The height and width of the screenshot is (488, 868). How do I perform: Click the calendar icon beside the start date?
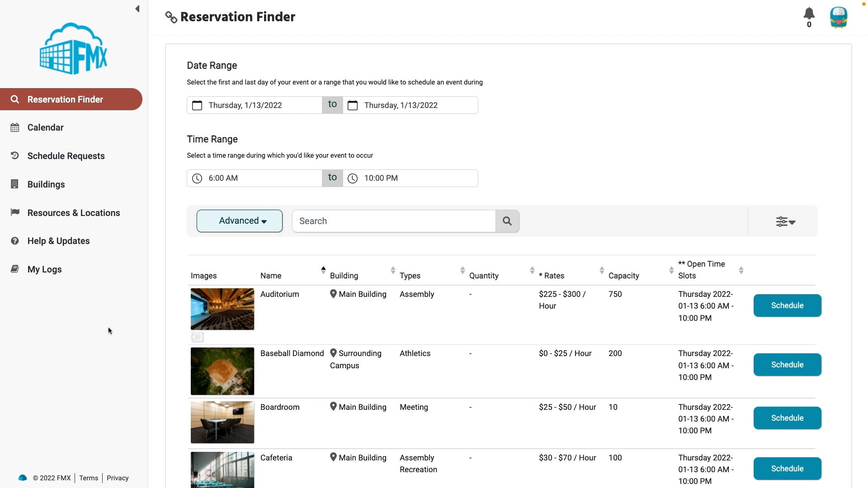pos(197,105)
